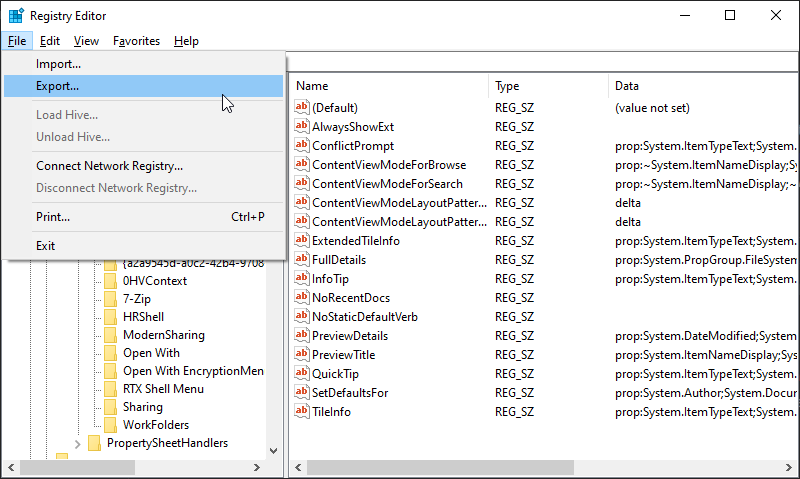This screenshot has width=800, height=479.
Task: Click the values pane horizontal scrollbar thumb
Action: coord(440,467)
